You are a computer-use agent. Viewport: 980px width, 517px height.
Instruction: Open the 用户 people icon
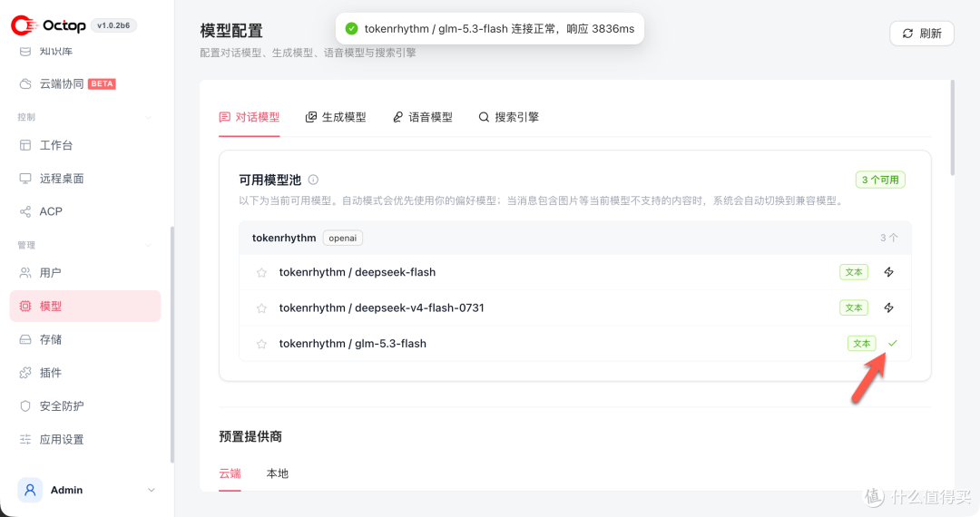(x=25, y=273)
